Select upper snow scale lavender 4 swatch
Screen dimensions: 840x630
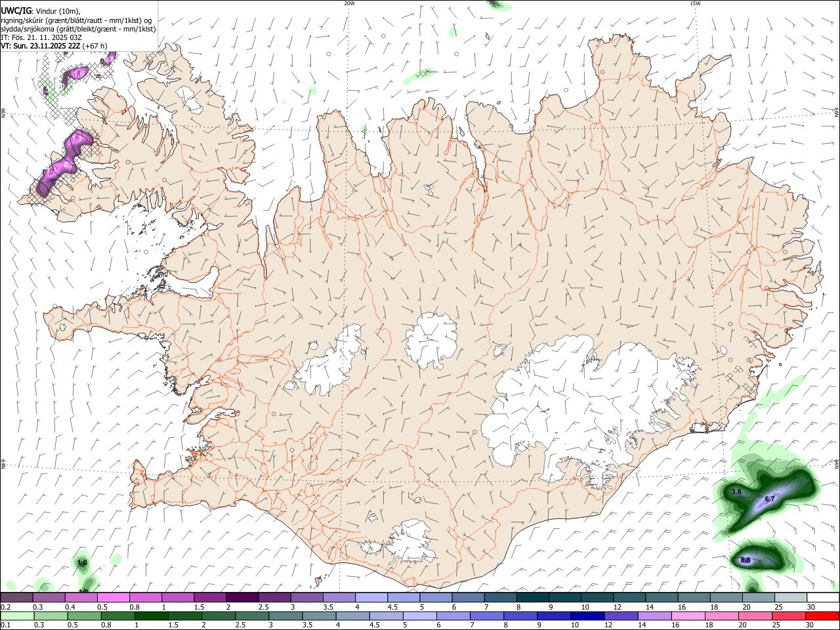coord(371,597)
